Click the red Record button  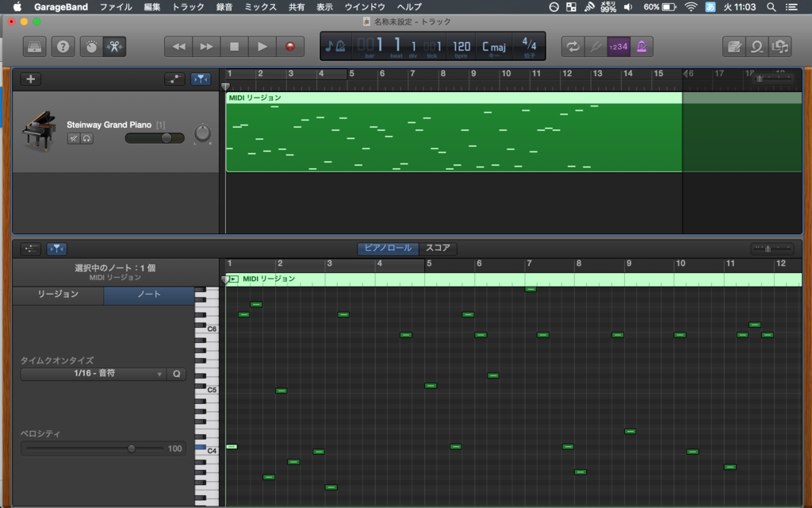click(x=290, y=47)
